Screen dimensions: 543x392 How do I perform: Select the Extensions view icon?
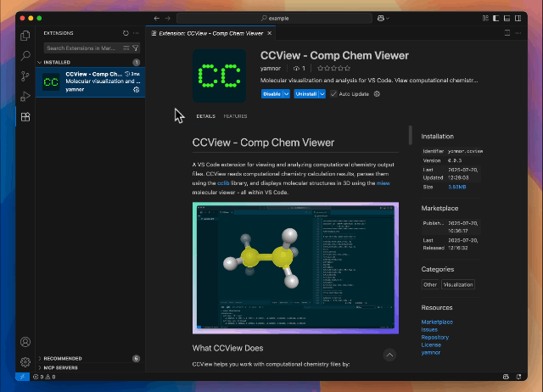pyautogui.click(x=25, y=117)
